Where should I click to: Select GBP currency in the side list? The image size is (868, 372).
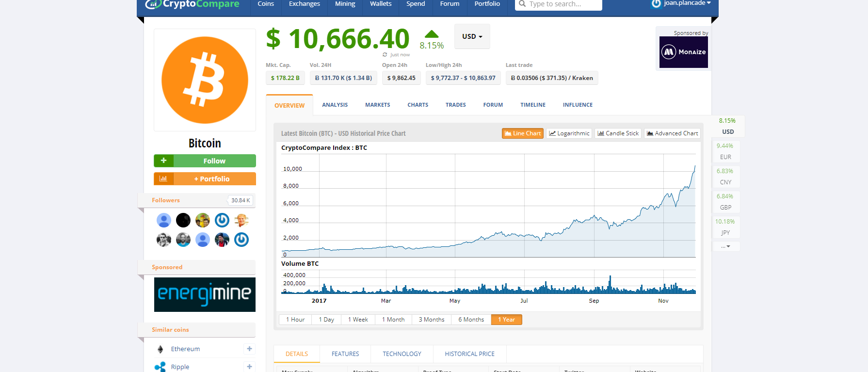[x=725, y=202]
